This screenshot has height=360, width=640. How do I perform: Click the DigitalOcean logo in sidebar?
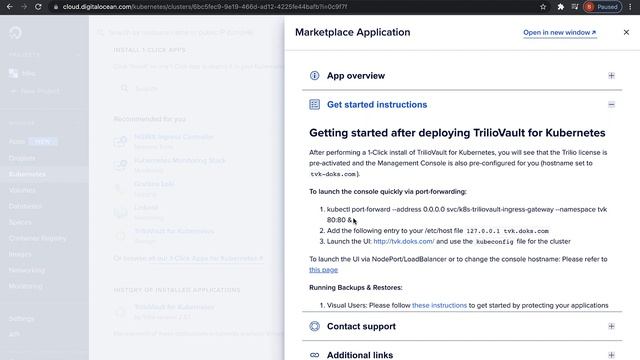tap(16, 33)
